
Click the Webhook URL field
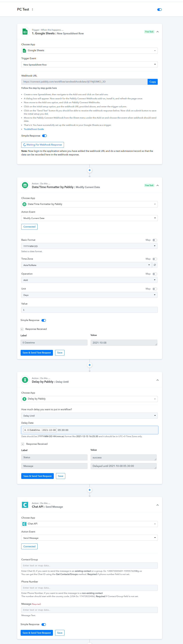[84, 82]
